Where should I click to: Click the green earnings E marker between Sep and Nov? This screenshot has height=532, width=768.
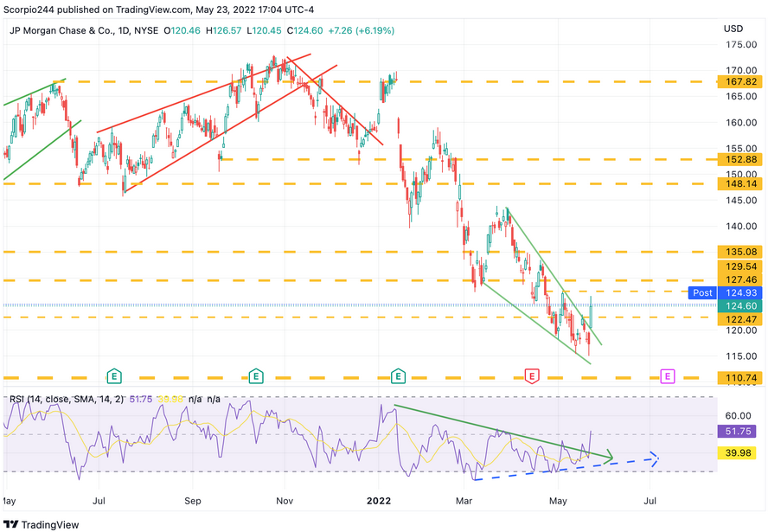(x=256, y=376)
